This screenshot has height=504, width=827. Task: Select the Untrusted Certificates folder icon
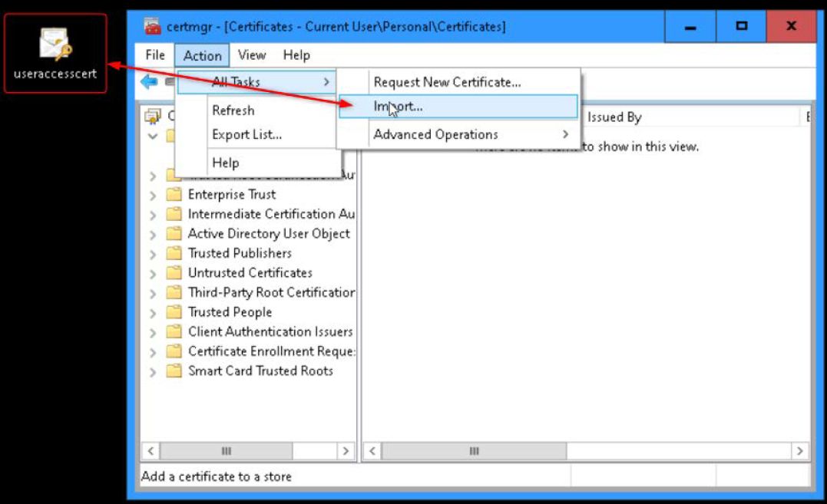[x=174, y=273]
